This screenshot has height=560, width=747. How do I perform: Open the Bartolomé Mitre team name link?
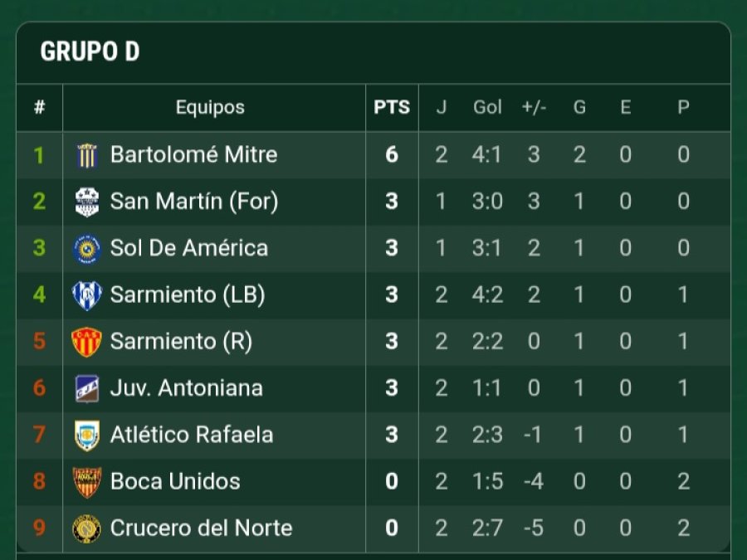(x=193, y=155)
